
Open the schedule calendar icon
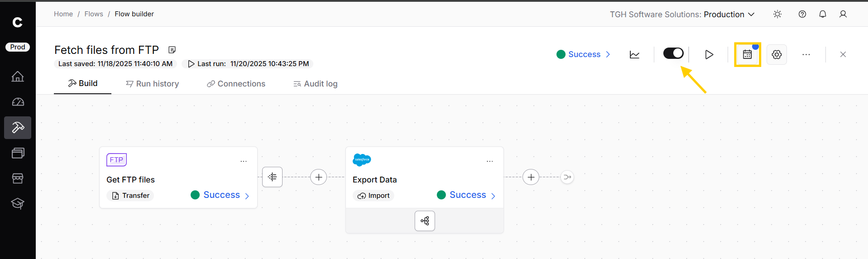pyautogui.click(x=747, y=54)
